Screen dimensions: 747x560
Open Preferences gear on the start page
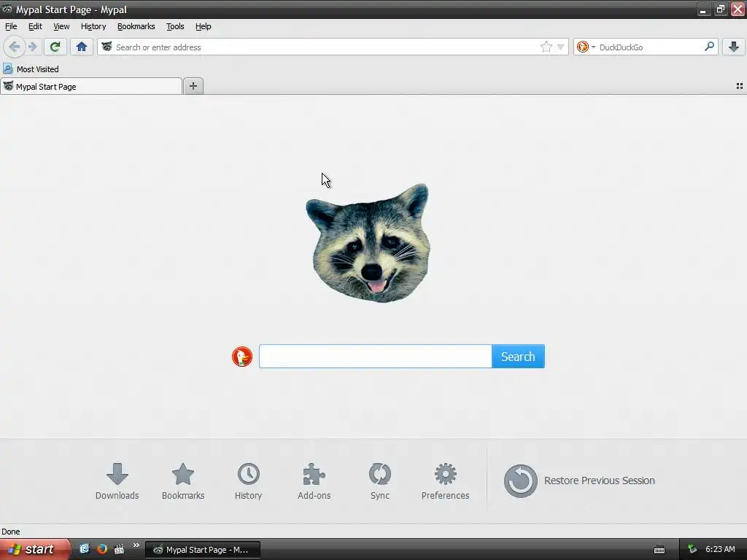(x=446, y=481)
